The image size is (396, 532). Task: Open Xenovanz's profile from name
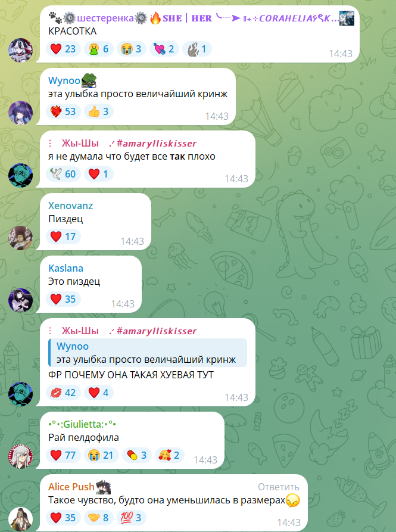tap(70, 206)
